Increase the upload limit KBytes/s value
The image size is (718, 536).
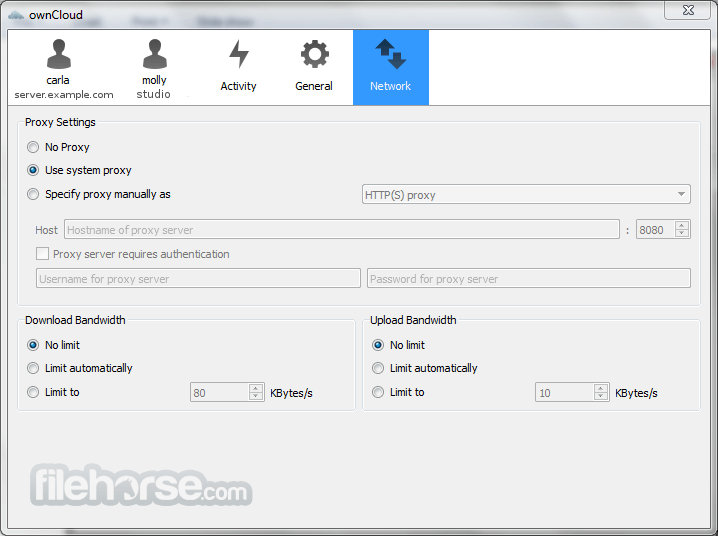click(x=601, y=389)
